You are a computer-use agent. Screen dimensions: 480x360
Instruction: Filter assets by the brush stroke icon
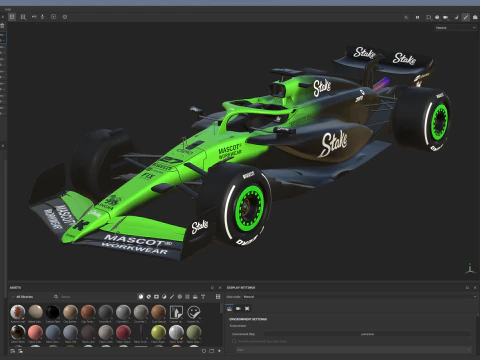tap(172, 296)
